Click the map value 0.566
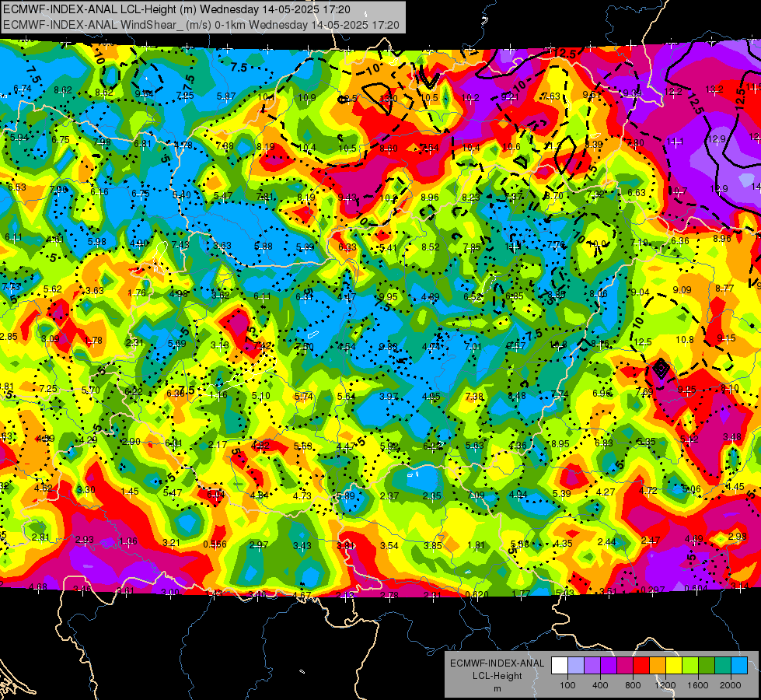The image size is (761, 700). (x=215, y=544)
